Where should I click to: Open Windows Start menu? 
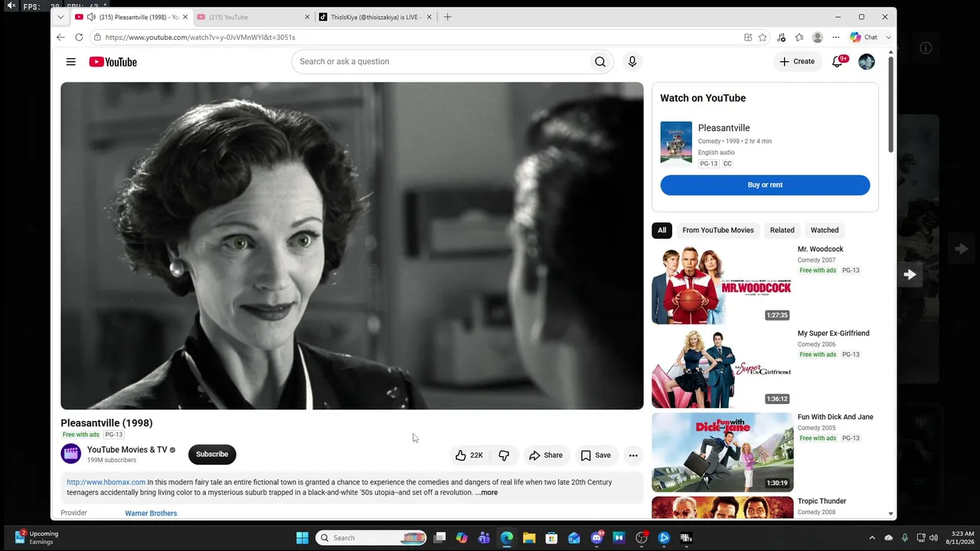302,538
